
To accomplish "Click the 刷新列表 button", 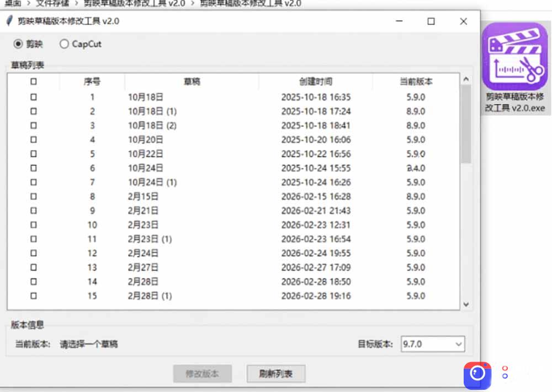I will click(x=276, y=373).
